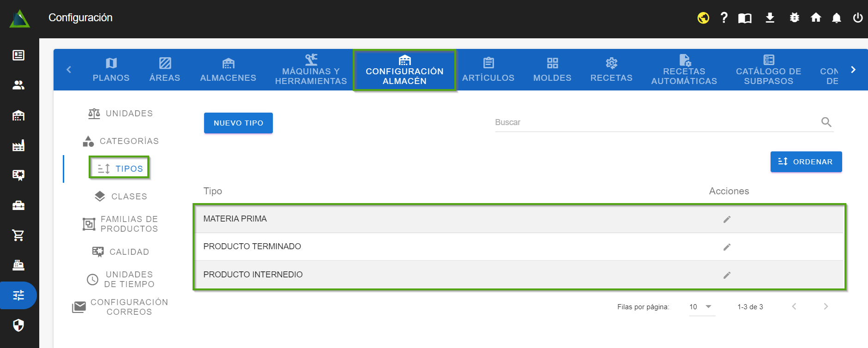Go to home via house icon
868x348 pixels.
click(x=816, y=18)
